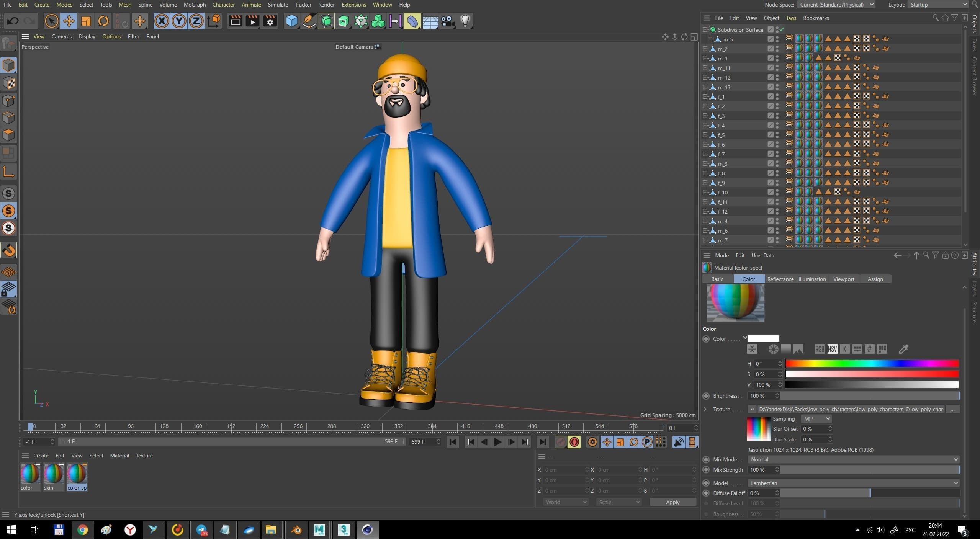This screenshot has height=539, width=980.
Task: Toggle the Record Active Objects button
Action: [561, 442]
